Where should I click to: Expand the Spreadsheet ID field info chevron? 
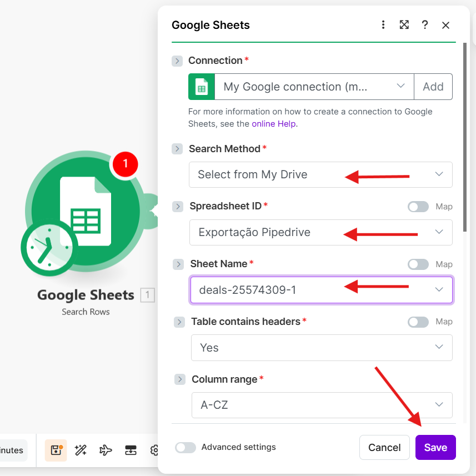pyautogui.click(x=178, y=207)
